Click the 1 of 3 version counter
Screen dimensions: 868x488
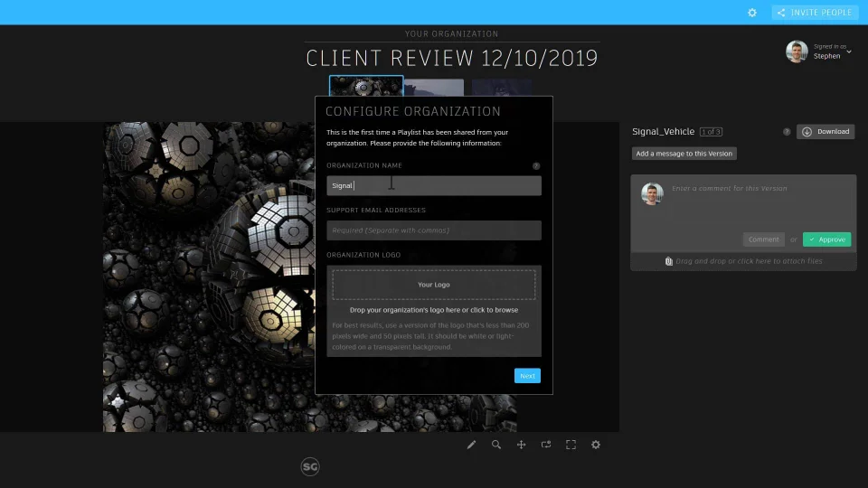711,132
